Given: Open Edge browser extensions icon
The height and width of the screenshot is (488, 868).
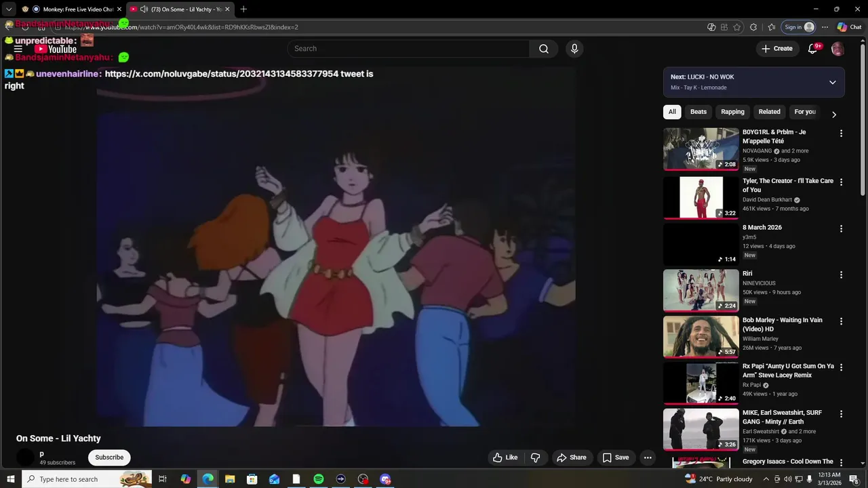Looking at the screenshot, I should [x=753, y=27].
